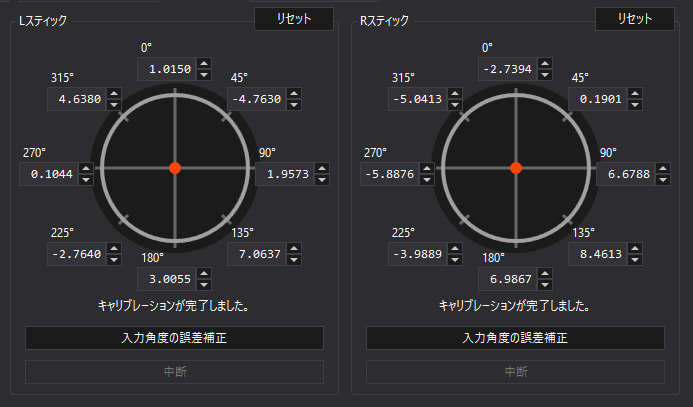Decrease L stick 180° value 3.0055

pyautogui.click(x=204, y=285)
